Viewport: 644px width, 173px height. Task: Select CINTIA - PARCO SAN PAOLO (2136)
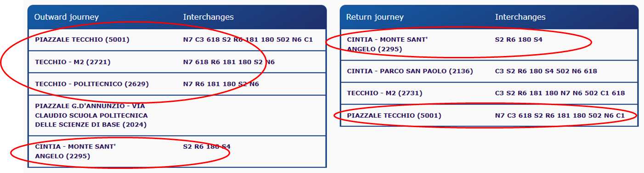tap(410, 71)
